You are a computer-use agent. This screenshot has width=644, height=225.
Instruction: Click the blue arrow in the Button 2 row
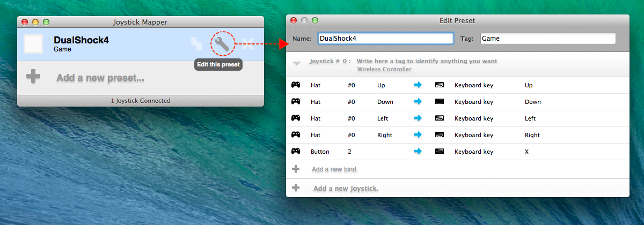pos(418,152)
